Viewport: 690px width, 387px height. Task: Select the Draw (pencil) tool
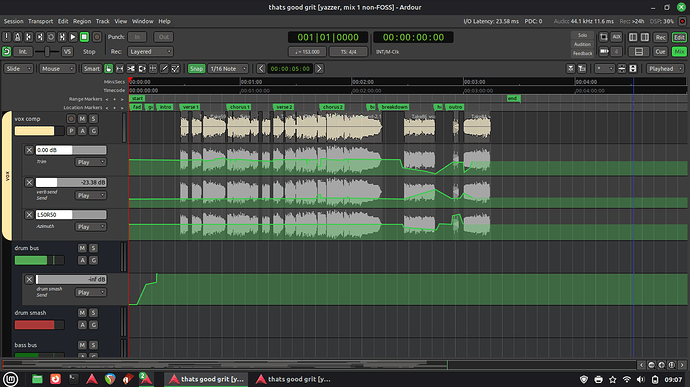click(164, 69)
